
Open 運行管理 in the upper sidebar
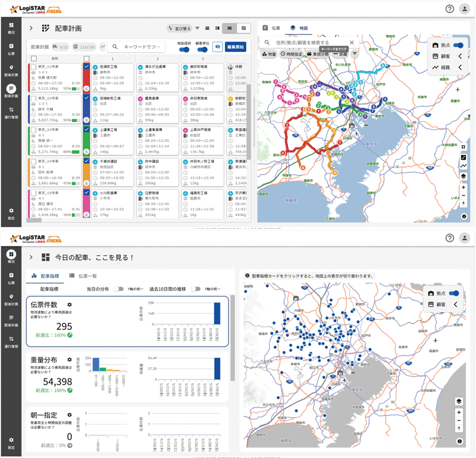pos(11,113)
